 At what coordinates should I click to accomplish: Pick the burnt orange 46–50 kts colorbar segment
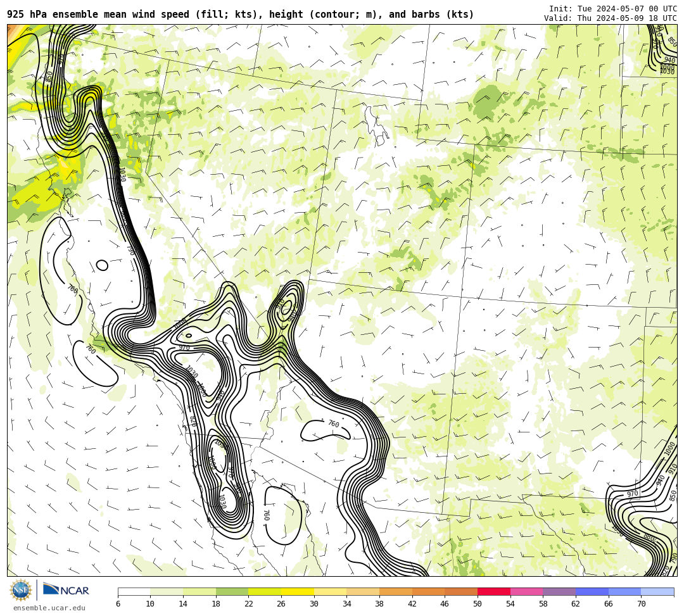(461, 591)
